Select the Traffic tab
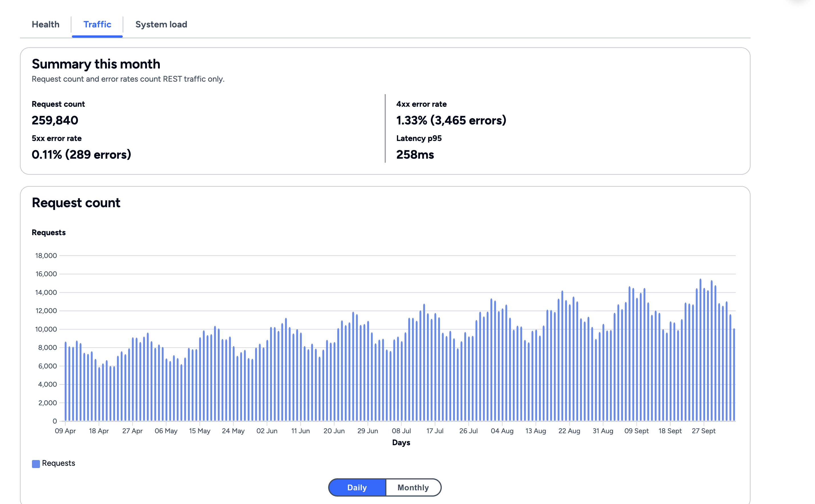The height and width of the screenshot is (504, 815). 97,24
